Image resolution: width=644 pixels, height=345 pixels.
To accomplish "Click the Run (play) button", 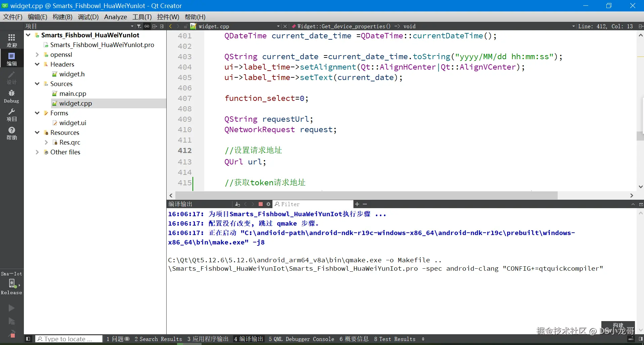I will pyautogui.click(x=11, y=308).
